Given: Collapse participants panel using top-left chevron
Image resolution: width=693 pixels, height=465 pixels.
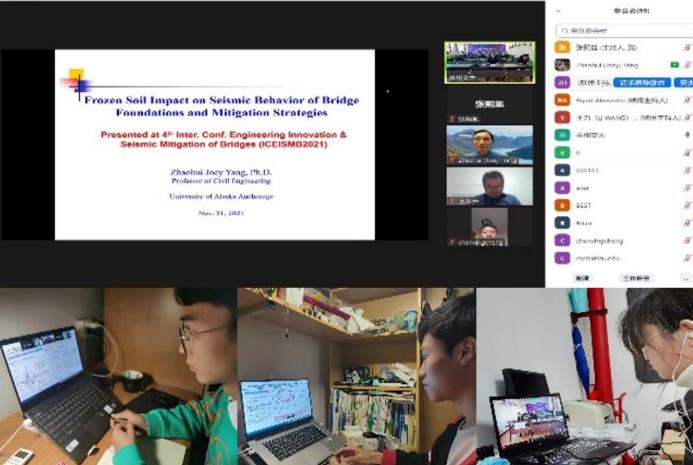Looking at the screenshot, I should [x=557, y=12].
